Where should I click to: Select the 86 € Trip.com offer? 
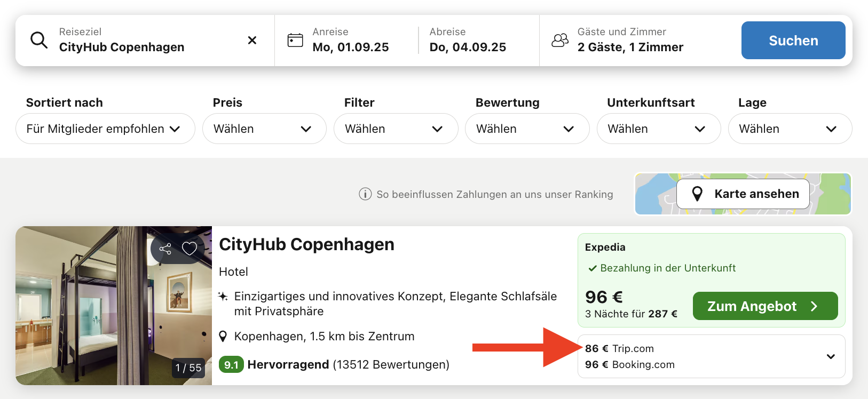click(619, 348)
